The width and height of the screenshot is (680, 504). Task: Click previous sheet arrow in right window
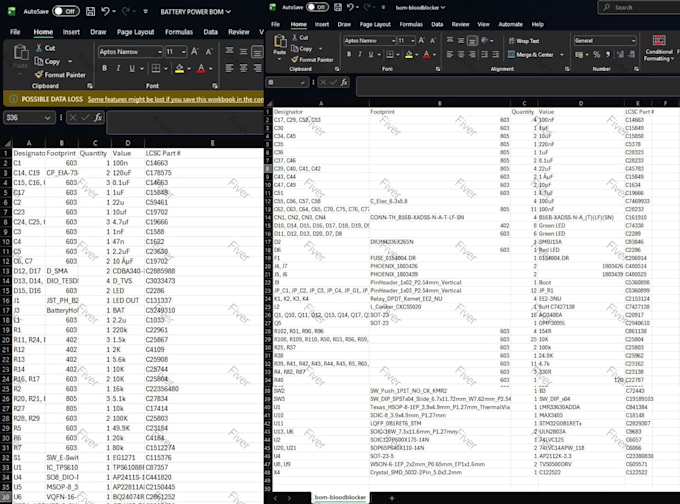click(x=275, y=498)
